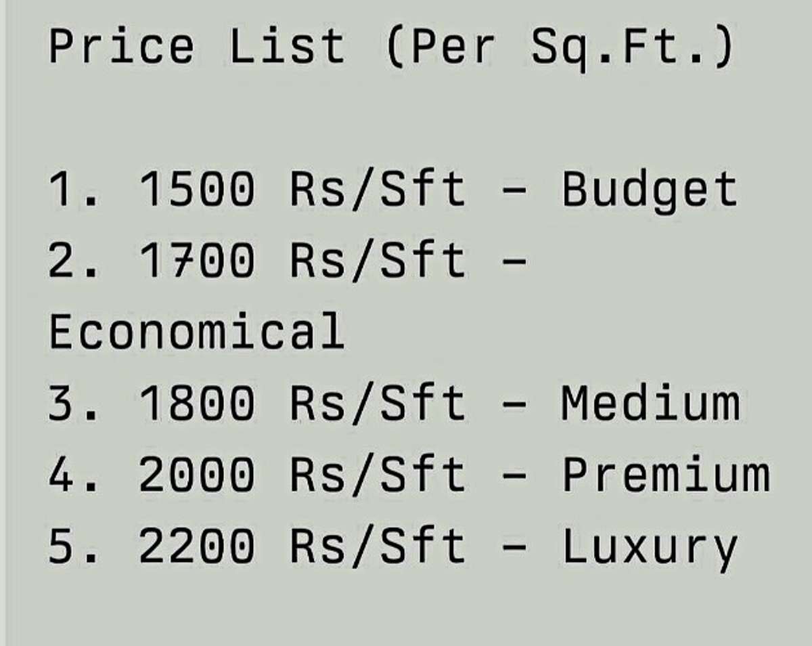
Task: Click "Rs/Sft" on the Premium line
Action: [378, 474]
